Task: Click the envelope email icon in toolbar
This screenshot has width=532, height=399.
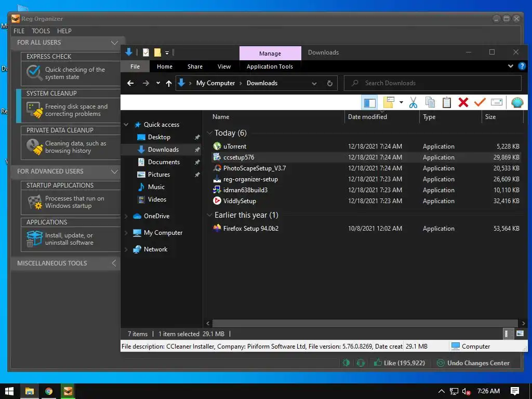Action: coord(496,102)
